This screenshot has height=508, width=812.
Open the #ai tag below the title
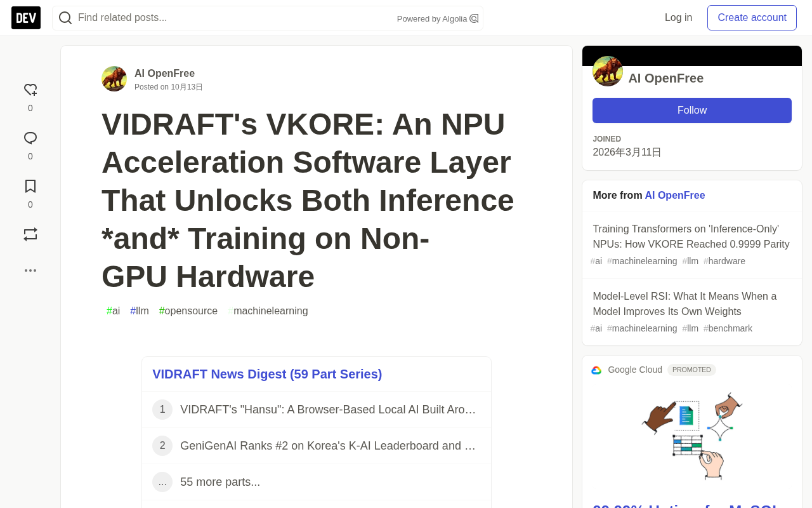click(x=113, y=311)
